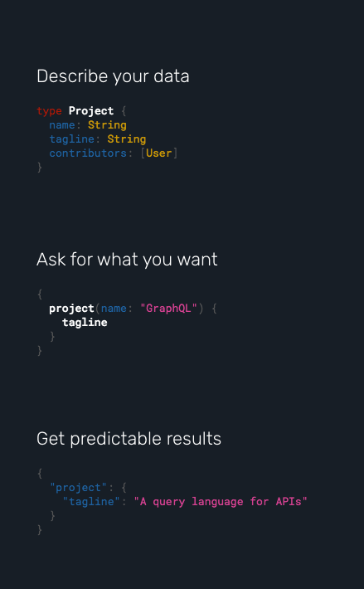Image resolution: width=364 pixels, height=589 pixels.
Task: Click the 'contributors' field name
Action: pyautogui.click(x=88, y=153)
